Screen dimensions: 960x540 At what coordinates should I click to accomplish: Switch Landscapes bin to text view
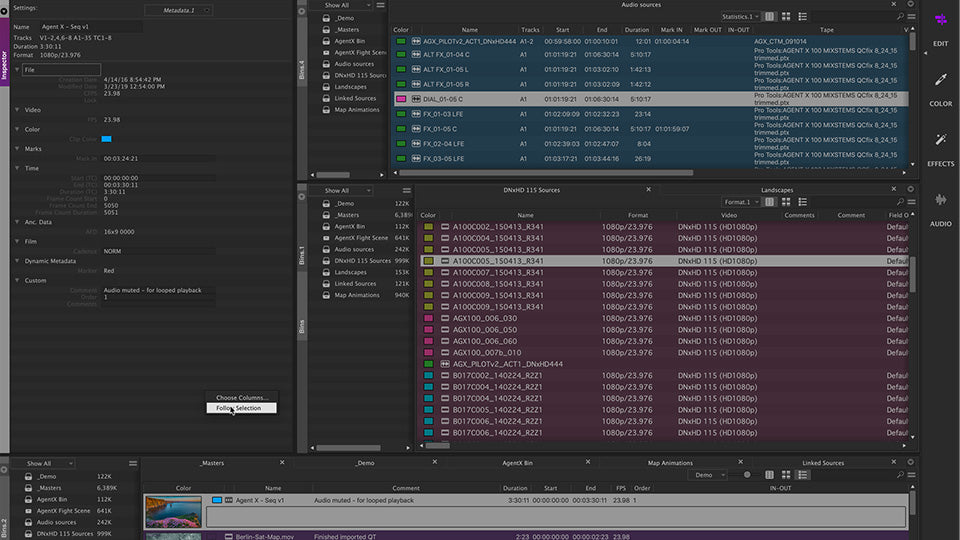point(770,201)
